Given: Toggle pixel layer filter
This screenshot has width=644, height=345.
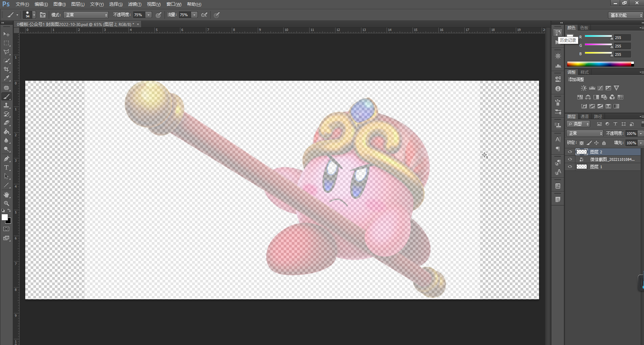Looking at the screenshot, I should 599,124.
